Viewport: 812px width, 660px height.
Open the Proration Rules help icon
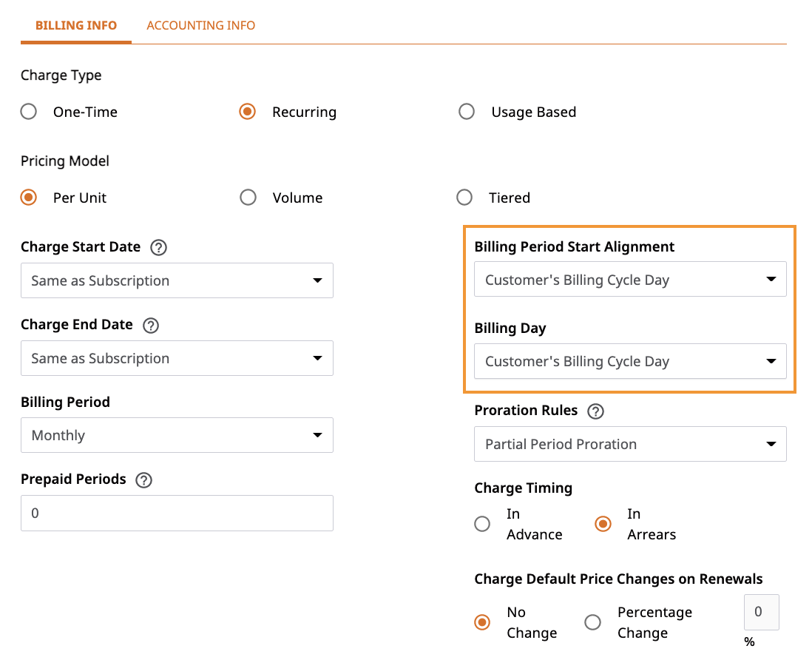coord(595,411)
